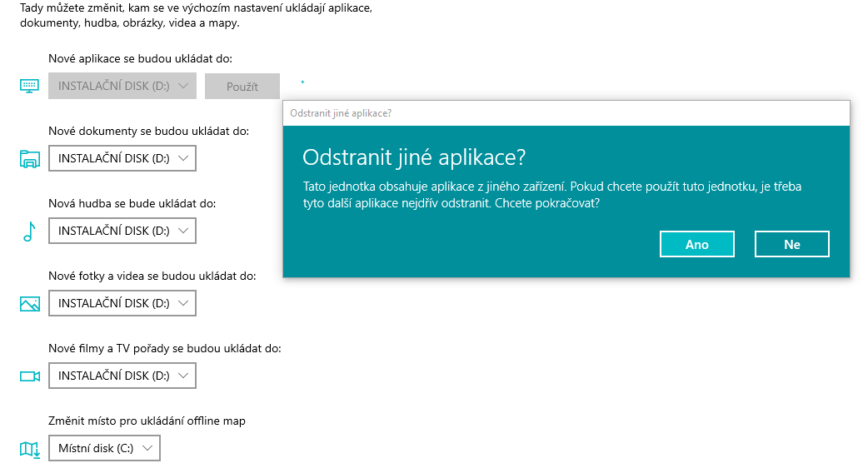Image resolution: width=868 pixels, height=468 pixels.
Task: Open the photos and videos drive dropdown
Action: [122, 303]
